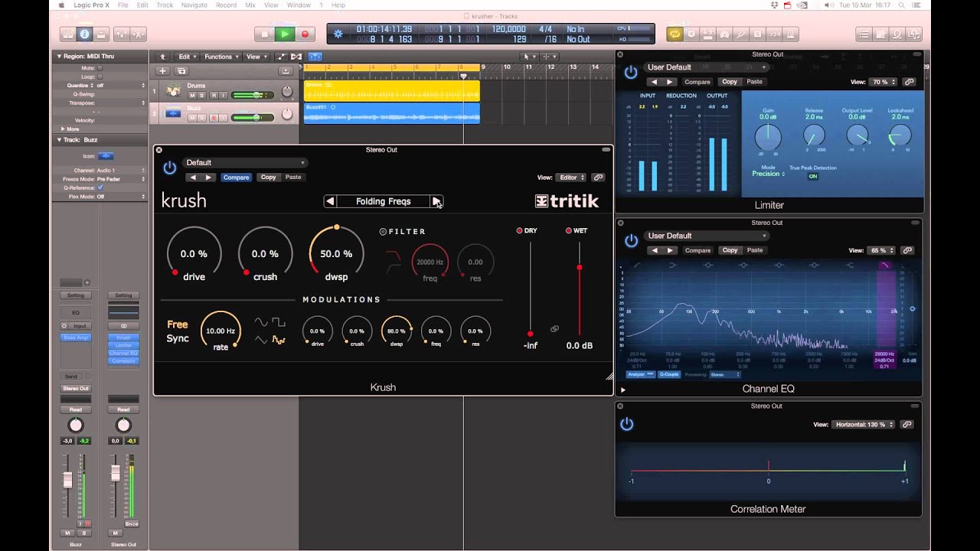
Task: Change Correlation Meter view from Horizontal 130 %
Action: 864,425
